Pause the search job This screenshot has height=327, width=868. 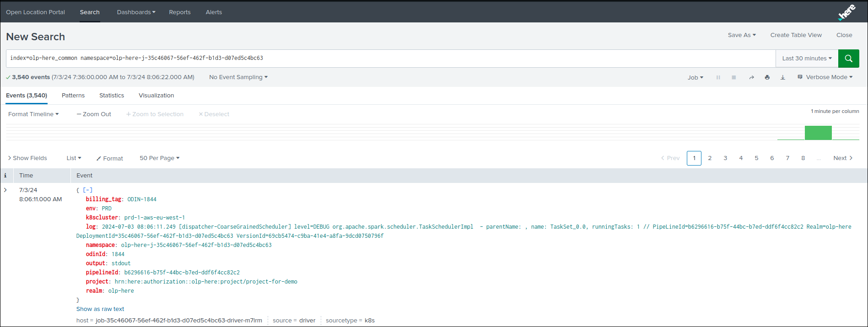click(x=718, y=78)
